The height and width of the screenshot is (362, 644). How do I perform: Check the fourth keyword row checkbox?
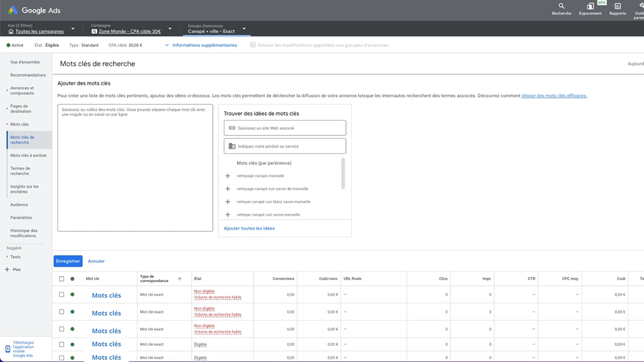[x=62, y=344]
